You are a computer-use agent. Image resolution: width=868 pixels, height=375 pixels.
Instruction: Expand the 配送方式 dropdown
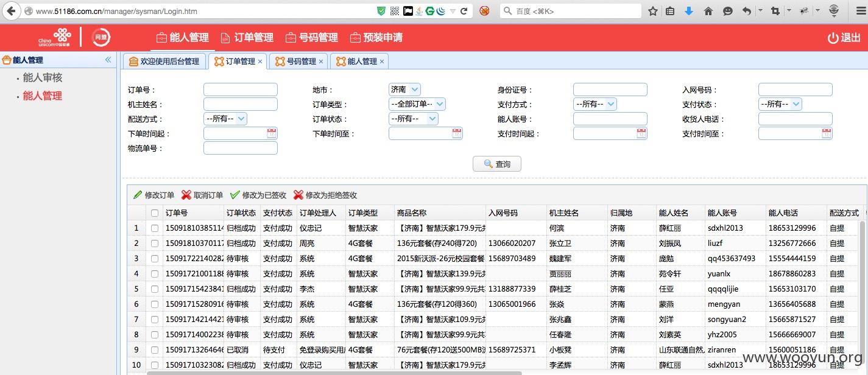click(225, 119)
